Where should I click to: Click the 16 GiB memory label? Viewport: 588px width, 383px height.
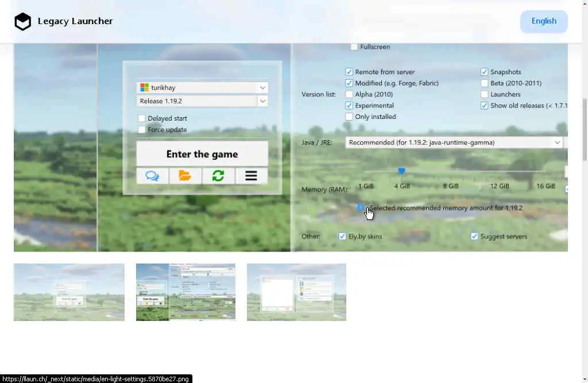tap(546, 185)
